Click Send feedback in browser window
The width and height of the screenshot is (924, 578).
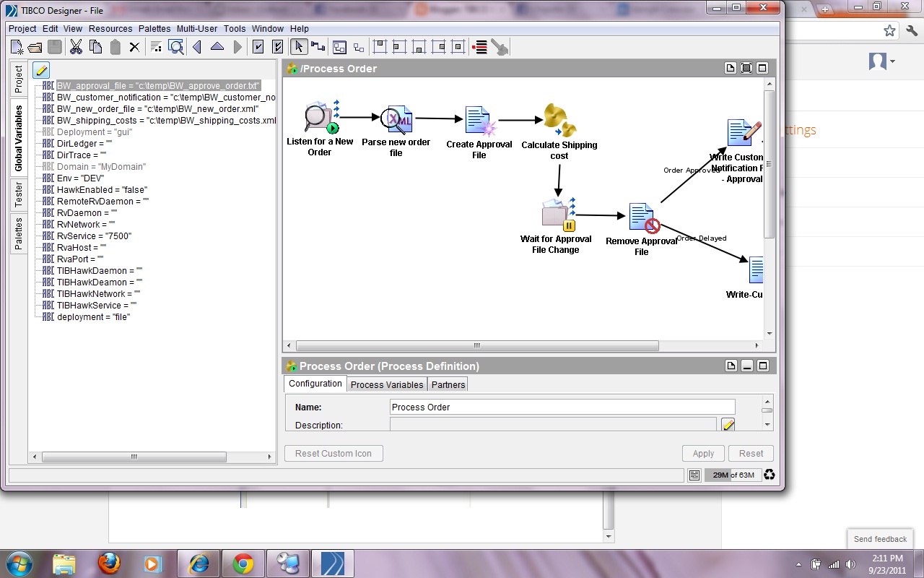click(880, 539)
